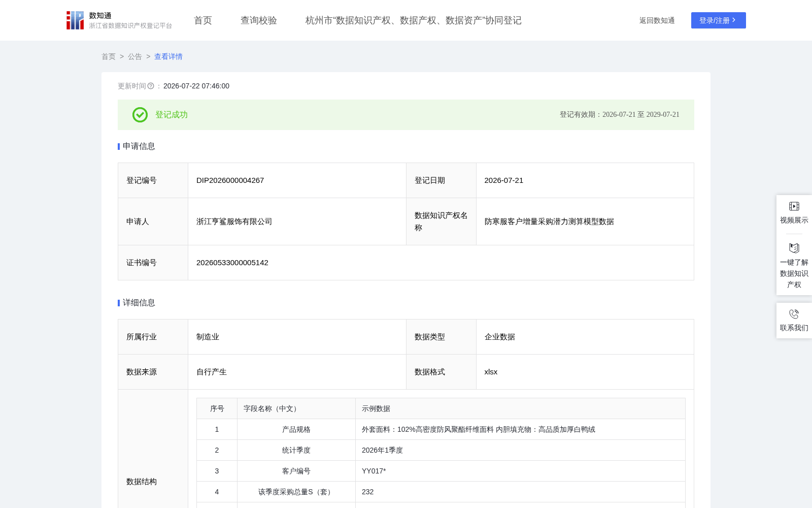This screenshot has width=812, height=508.
Task: Open the 视频展示 video icon
Action: point(794,206)
